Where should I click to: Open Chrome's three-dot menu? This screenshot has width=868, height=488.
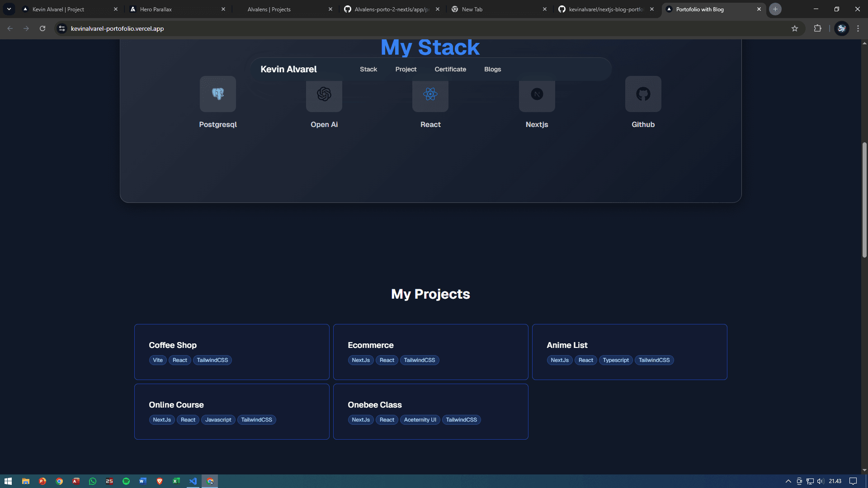click(x=858, y=28)
